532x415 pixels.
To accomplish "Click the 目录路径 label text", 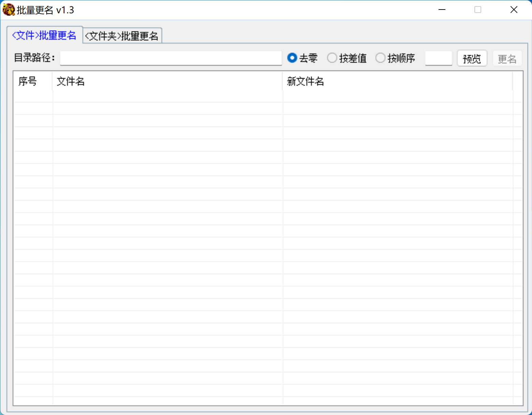I will [34, 58].
